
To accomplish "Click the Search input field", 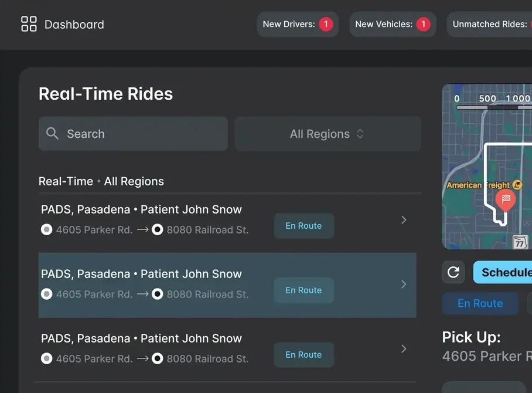I will [133, 134].
